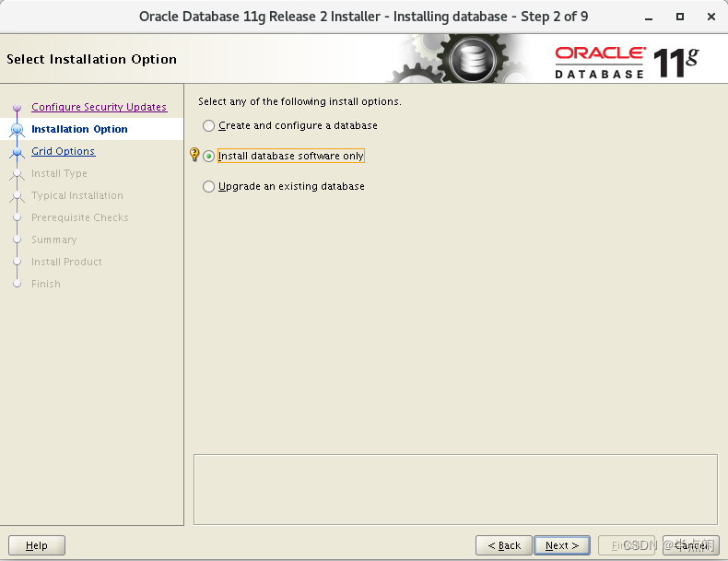Click the Finish step bullet
728x561 pixels.
pyautogui.click(x=18, y=284)
